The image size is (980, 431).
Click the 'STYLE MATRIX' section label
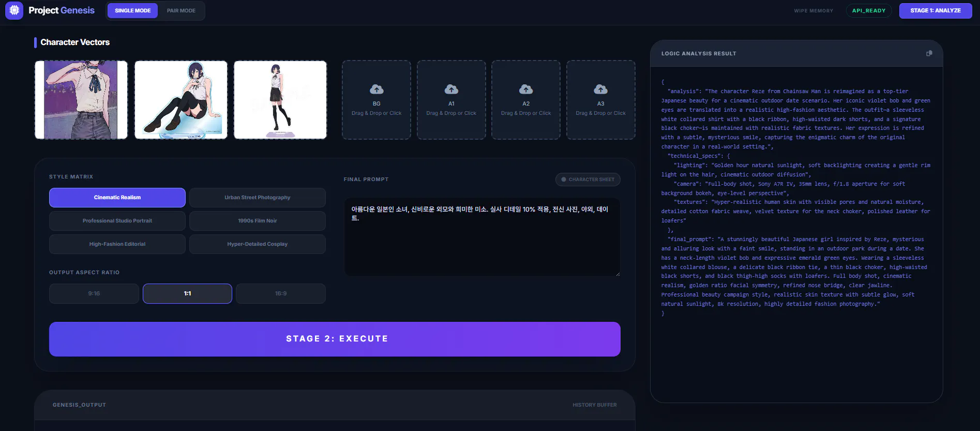(x=71, y=177)
